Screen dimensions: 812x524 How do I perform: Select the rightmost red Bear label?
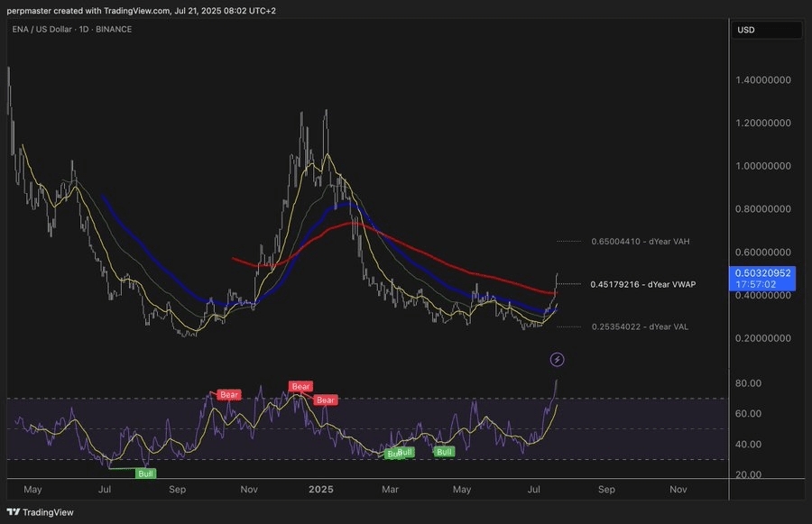click(x=325, y=400)
